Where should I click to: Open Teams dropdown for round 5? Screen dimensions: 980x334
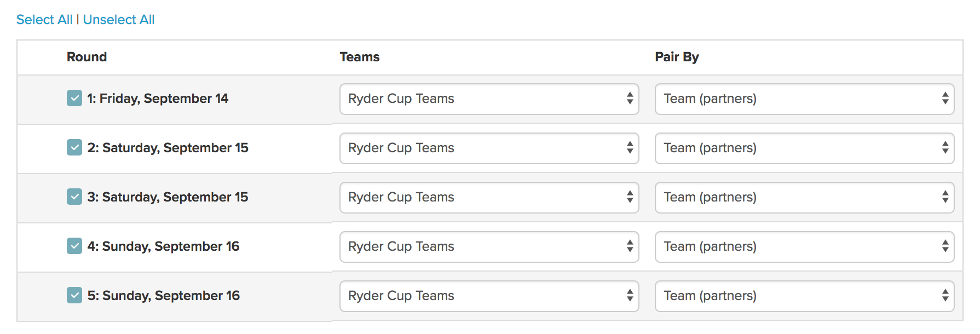[489, 296]
